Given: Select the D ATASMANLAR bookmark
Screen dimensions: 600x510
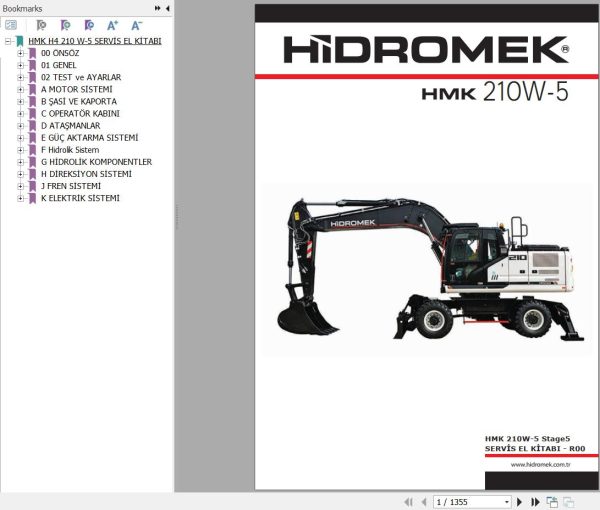Looking at the screenshot, I should (71, 126).
